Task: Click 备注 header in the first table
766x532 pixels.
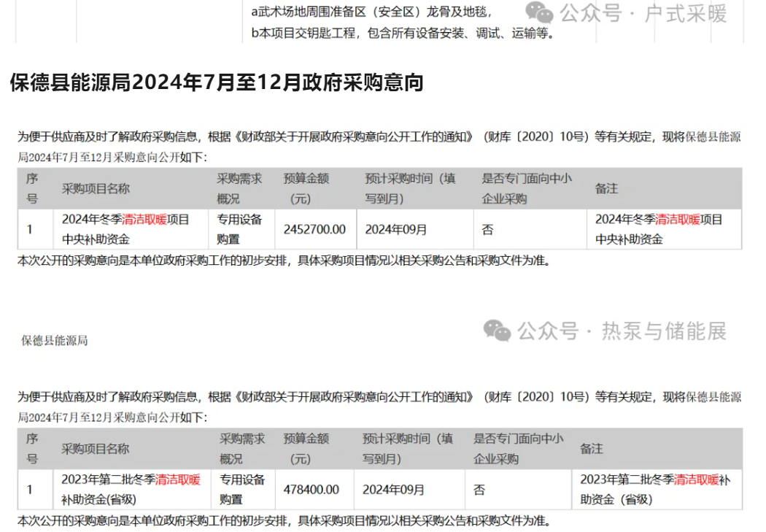Action: point(606,188)
